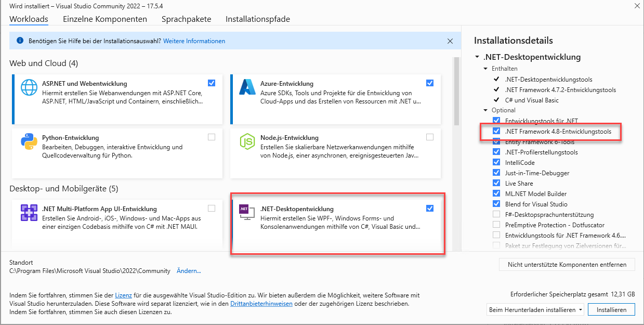Click the Ändern... location link
This screenshot has height=325, width=644.
pyautogui.click(x=189, y=271)
